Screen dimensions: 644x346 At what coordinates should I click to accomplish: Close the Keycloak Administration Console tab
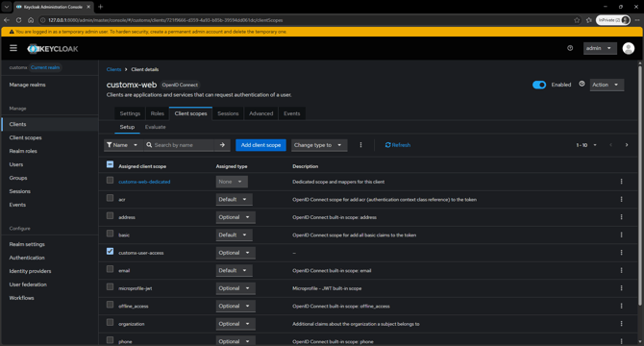point(88,7)
